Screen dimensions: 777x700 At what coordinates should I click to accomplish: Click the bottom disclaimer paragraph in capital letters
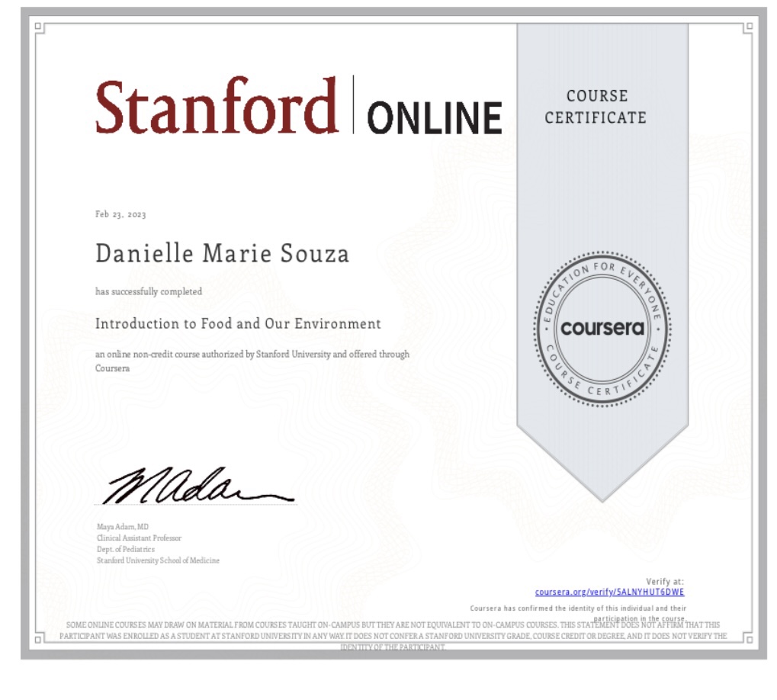(x=393, y=635)
